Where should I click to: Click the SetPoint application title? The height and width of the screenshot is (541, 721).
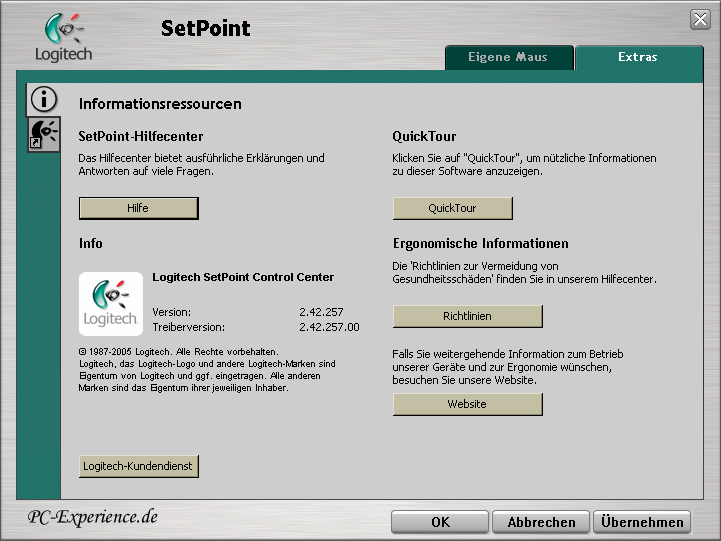pos(206,28)
